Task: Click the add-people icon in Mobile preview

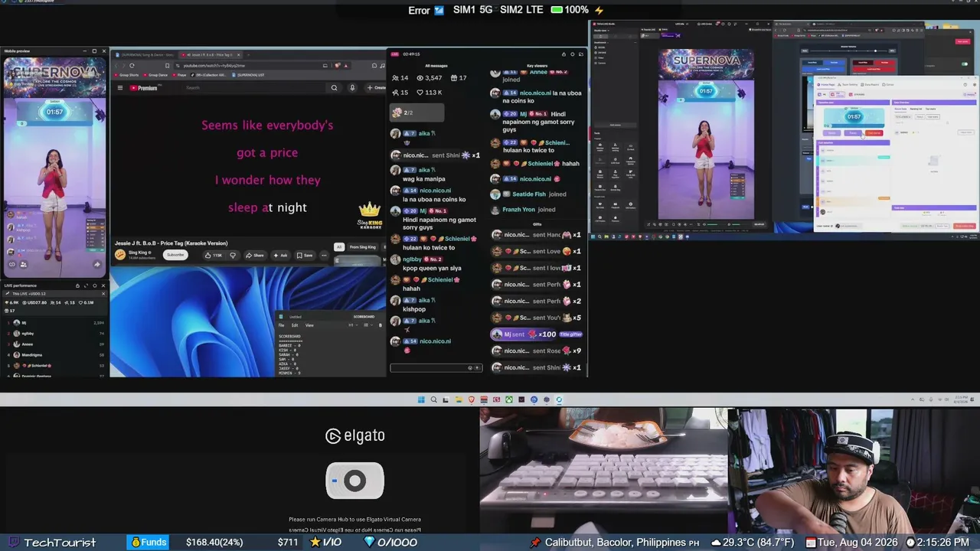Action: point(24,265)
